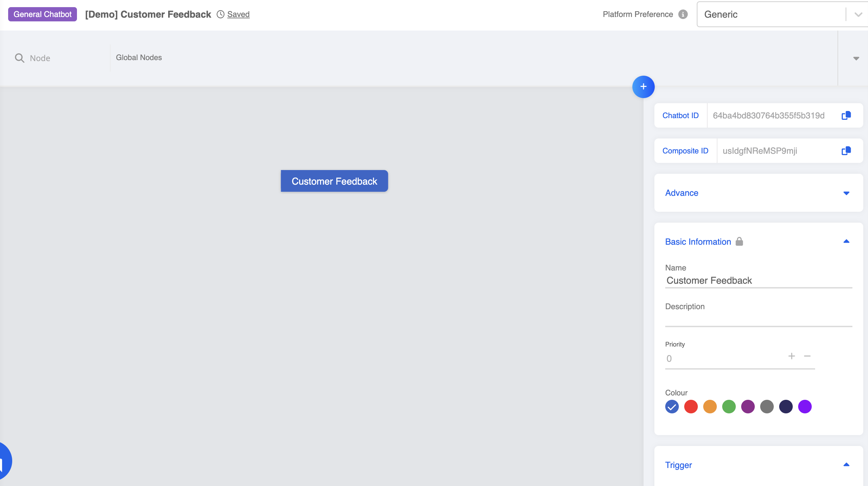Click the Platform Preference info icon

coord(683,14)
